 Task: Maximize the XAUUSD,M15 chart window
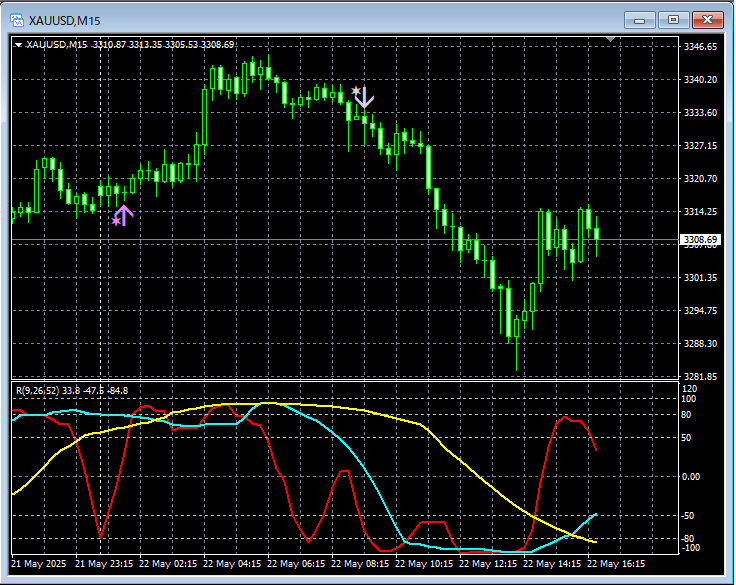[674, 20]
